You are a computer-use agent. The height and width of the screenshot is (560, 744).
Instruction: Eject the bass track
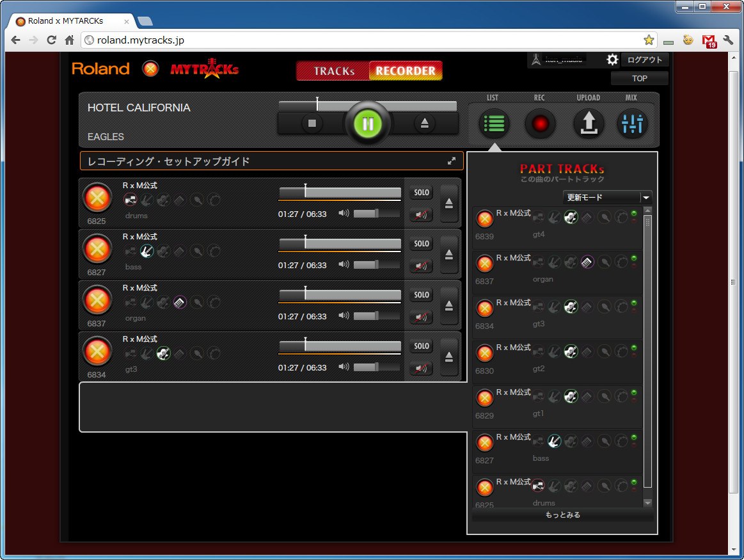click(449, 255)
